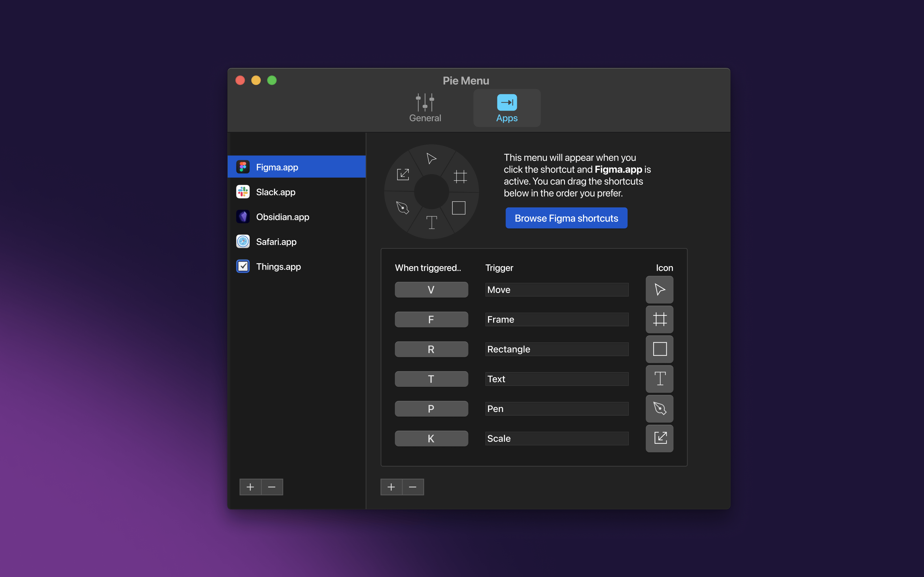Open the General tab

pyautogui.click(x=425, y=108)
